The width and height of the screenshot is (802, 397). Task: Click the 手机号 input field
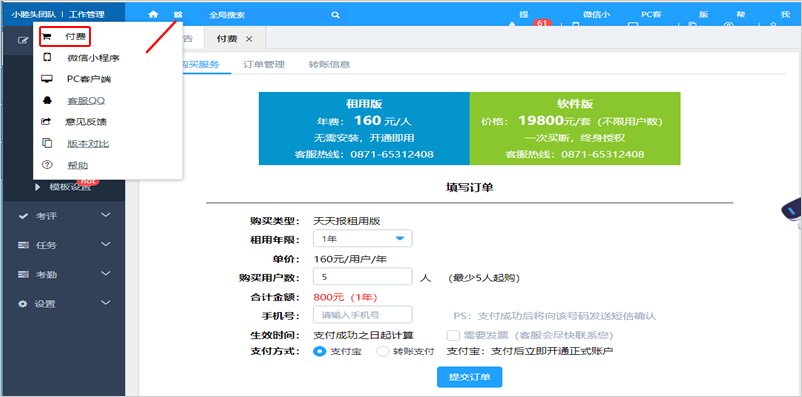(x=363, y=315)
